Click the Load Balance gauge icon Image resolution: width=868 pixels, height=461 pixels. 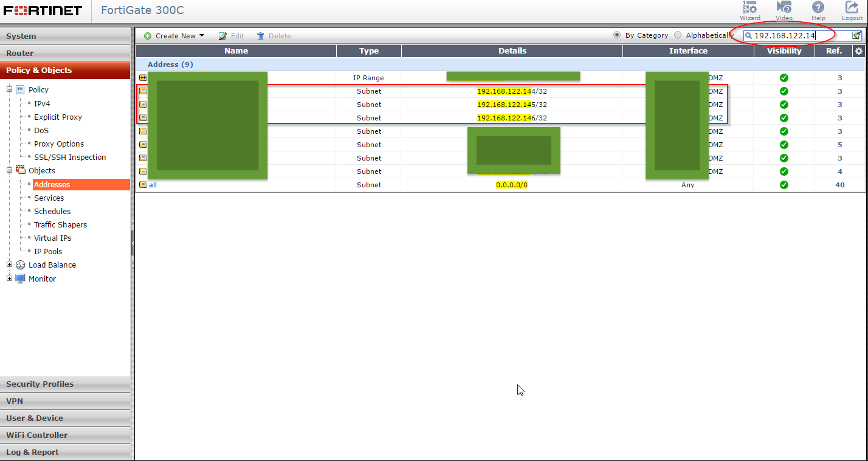pos(20,265)
